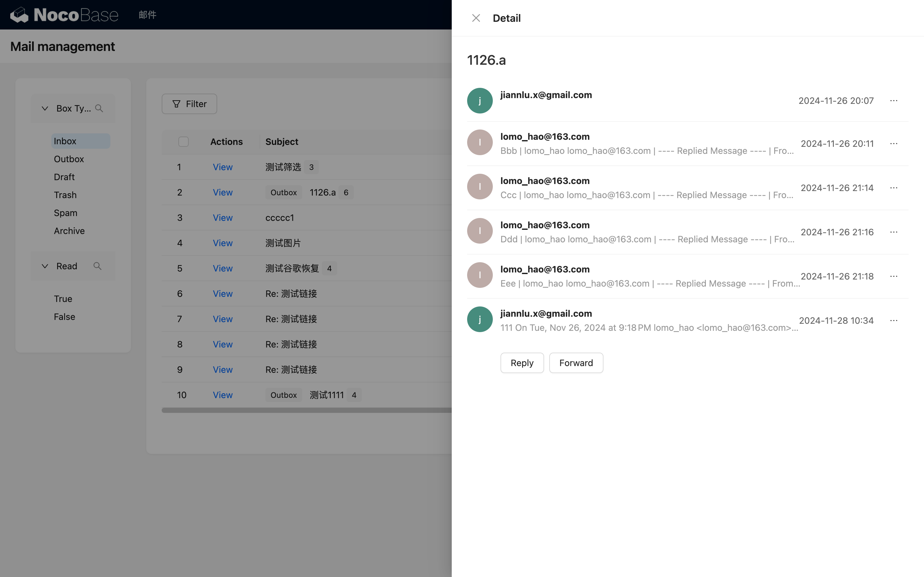This screenshot has height=577, width=924.
Task: Toggle the select-all checkbox in table header
Action: point(183,142)
